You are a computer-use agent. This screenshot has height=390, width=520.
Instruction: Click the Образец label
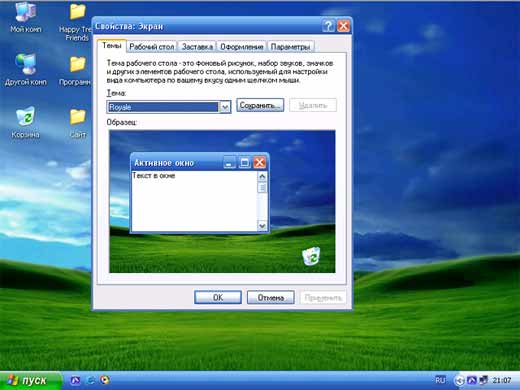coord(122,122)
